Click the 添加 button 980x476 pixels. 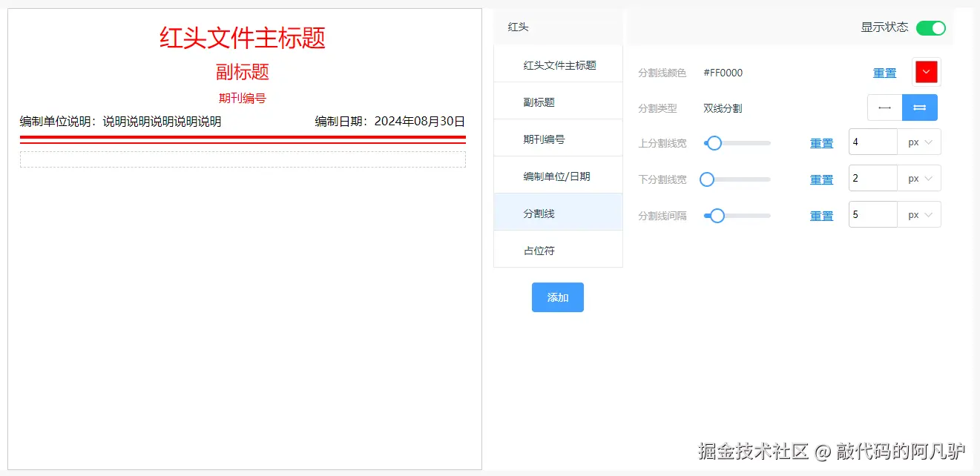coord(558,297)
